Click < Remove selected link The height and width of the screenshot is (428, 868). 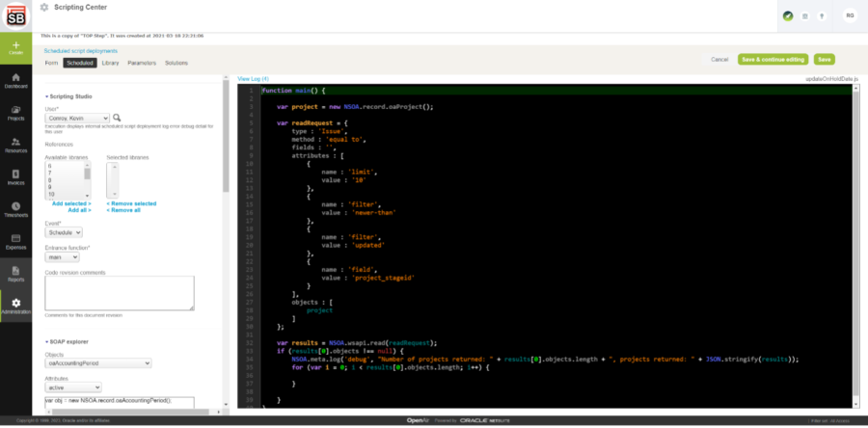[131, 203]
